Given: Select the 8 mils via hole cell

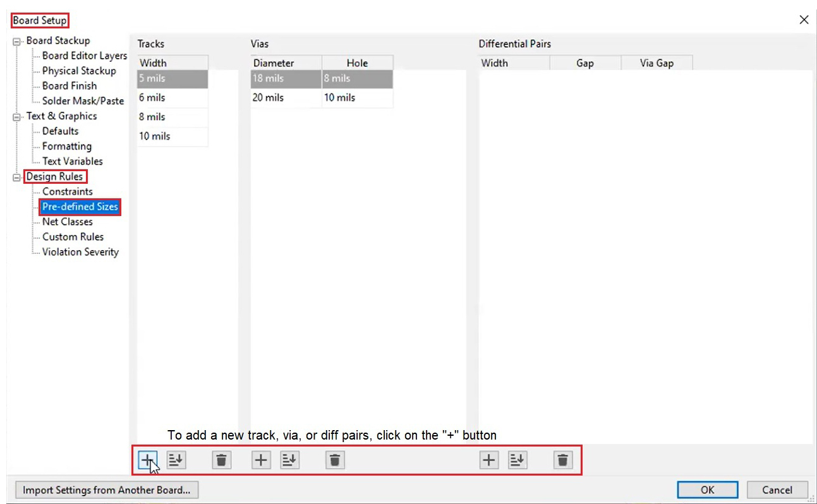Looking at the screenshot, I should 358,79.
